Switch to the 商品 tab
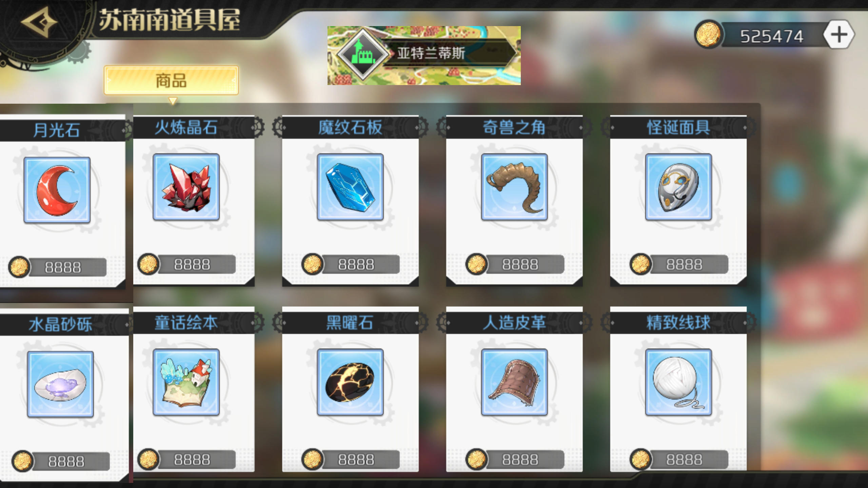 [171, 81]
